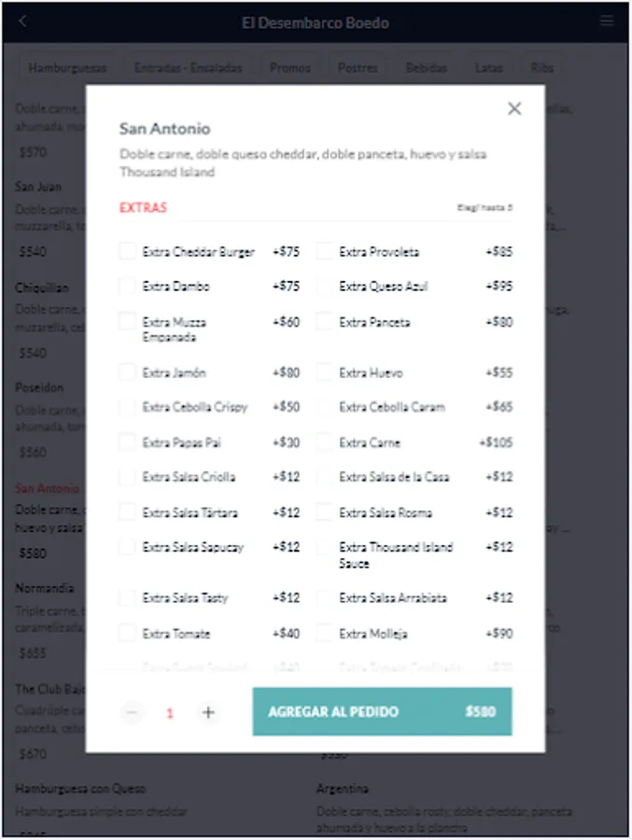Image resolution: width=632 pixels, height=840 pixels.
Task: Toggle Extra Salsa Tártara checkbox
Action: pyautogui.click(x=127, y=512)
